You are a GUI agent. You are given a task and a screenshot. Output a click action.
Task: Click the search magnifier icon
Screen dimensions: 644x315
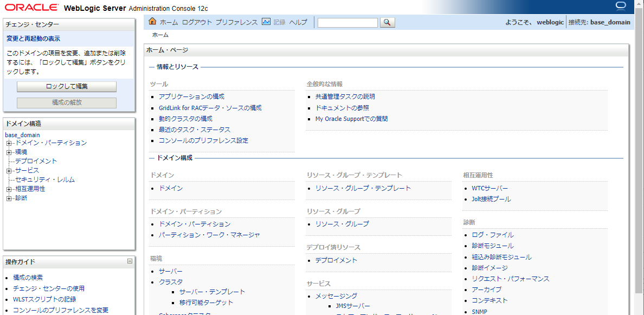(387, 23)
